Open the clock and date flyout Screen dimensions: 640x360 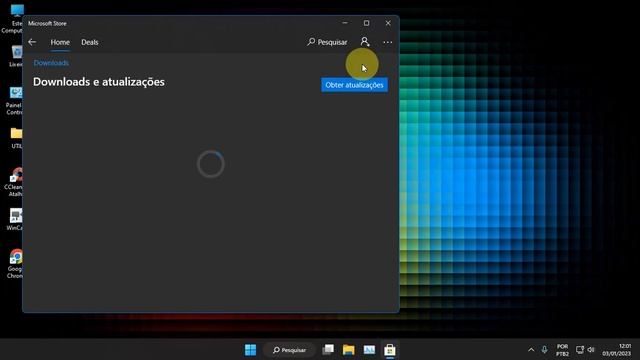(x=617, y=350)
